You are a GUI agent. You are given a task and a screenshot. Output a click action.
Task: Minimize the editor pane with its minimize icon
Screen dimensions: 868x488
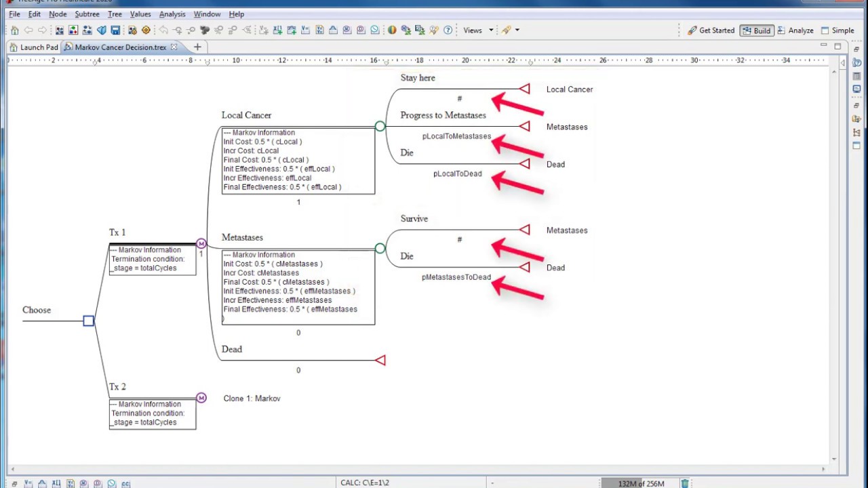click(x=823, y=45)
